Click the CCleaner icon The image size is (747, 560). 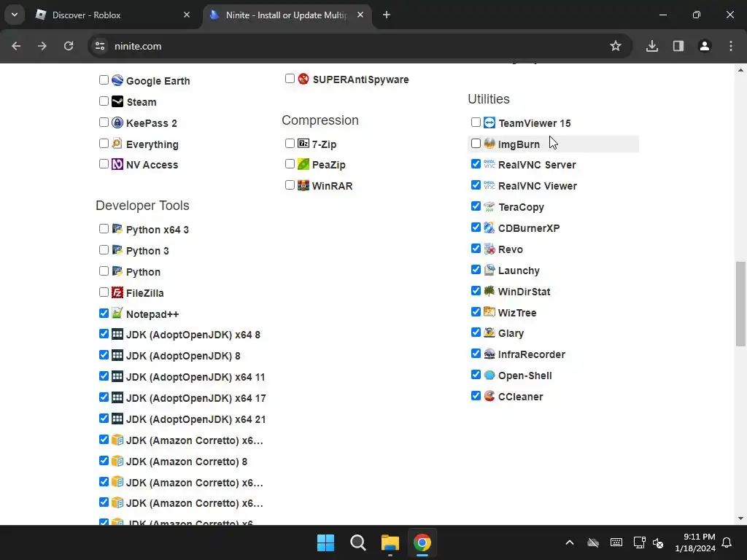coord(489,396)
